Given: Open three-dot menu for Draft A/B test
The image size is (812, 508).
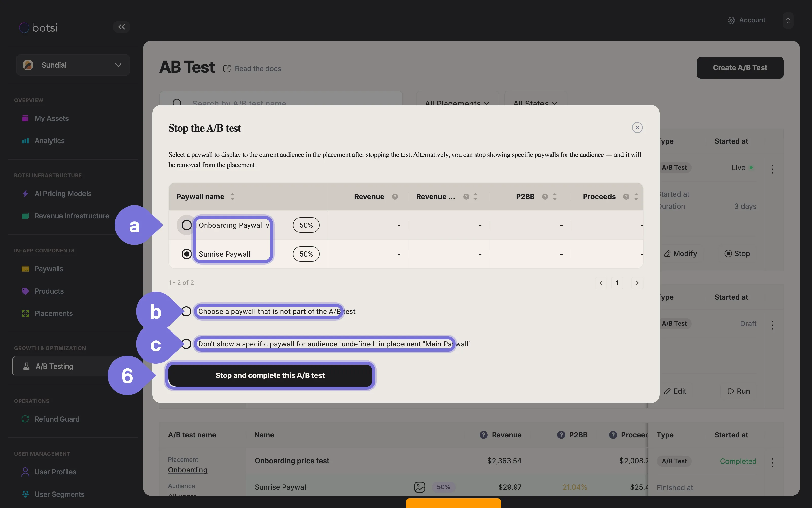Looking at the screenshot, I should (x=772, y=325).
